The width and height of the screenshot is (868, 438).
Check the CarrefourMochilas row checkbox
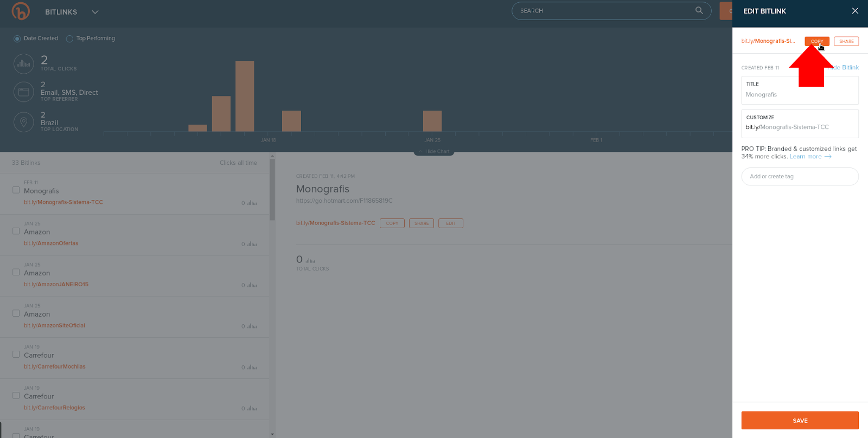(16, 355)
